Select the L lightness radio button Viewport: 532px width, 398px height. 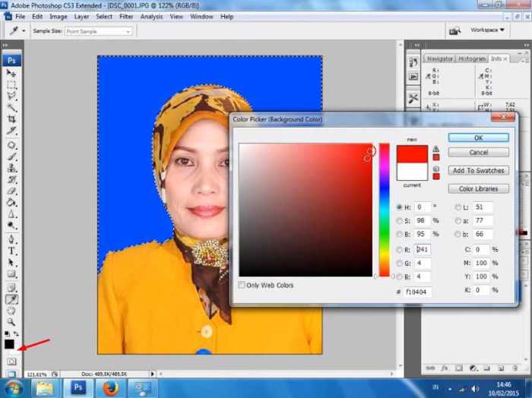(x=458, y=207)
